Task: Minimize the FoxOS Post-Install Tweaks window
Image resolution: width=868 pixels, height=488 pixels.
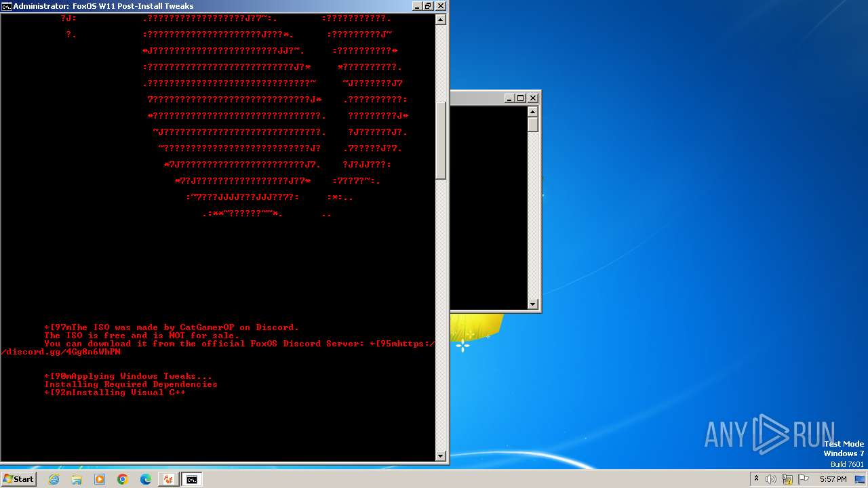Action: pos(416,6)
